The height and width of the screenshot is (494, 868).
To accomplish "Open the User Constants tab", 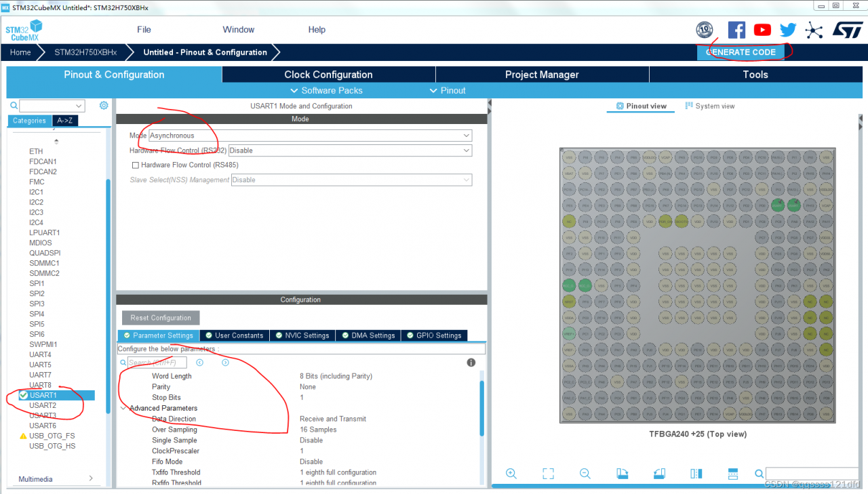I will pyautogui.click(x=234, y=335).
